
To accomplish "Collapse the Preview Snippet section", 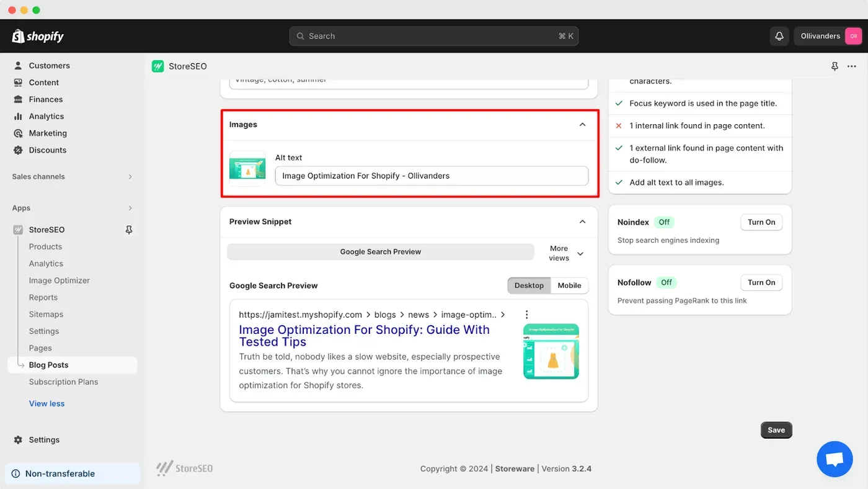I will pos(582,222).
